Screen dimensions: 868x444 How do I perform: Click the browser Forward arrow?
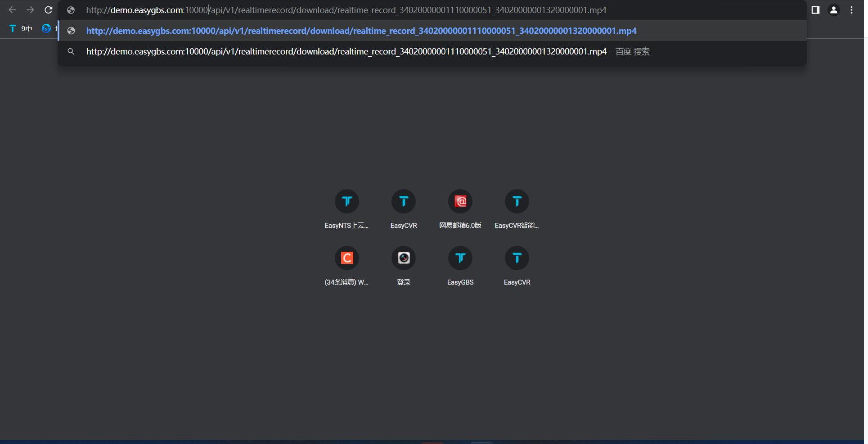(30, 10)
